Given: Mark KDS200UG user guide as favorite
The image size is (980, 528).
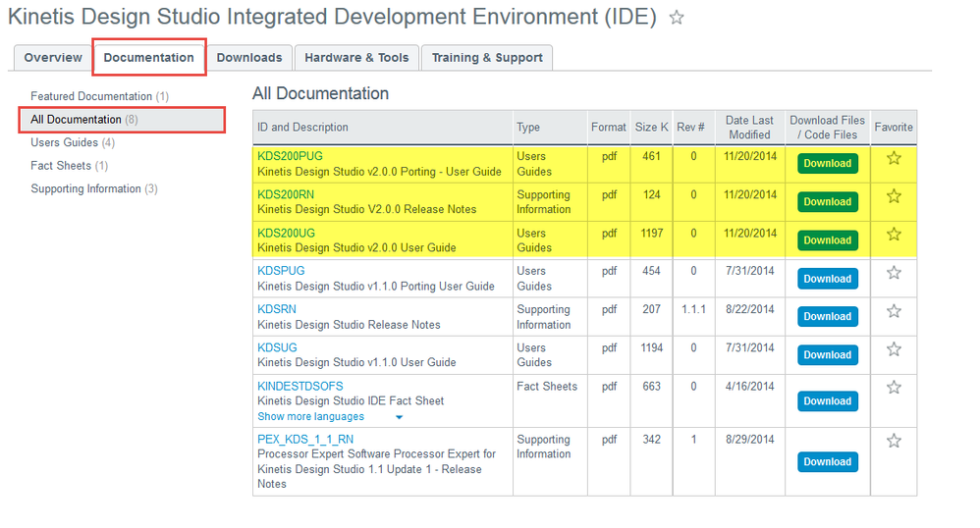Looking at the screenshot, I should point(894,235).
